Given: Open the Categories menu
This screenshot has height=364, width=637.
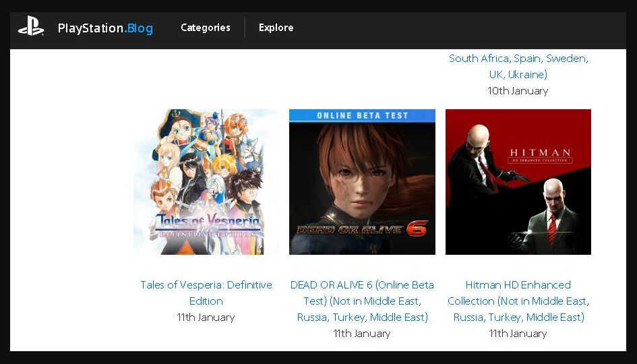Looking at the screenshot, I should click(206, 28).
